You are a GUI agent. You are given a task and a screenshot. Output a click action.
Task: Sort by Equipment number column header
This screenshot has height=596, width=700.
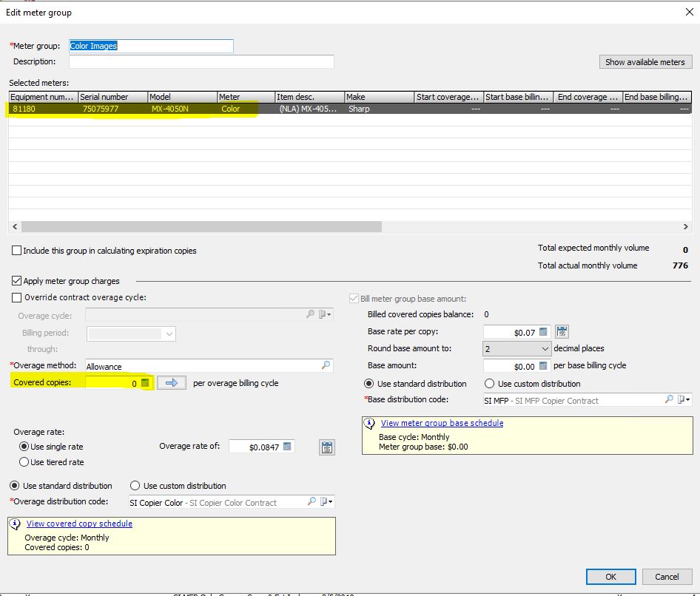tap(44, 97)
